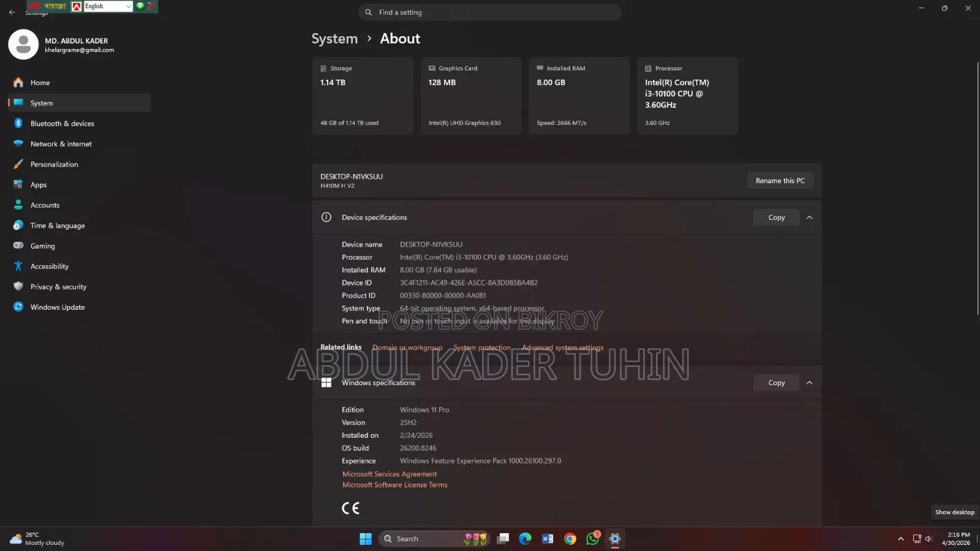The height and width of the screenshot is (551, 980).
Task: Click the Windows specifications logo icon
Action: click(326, 383)
